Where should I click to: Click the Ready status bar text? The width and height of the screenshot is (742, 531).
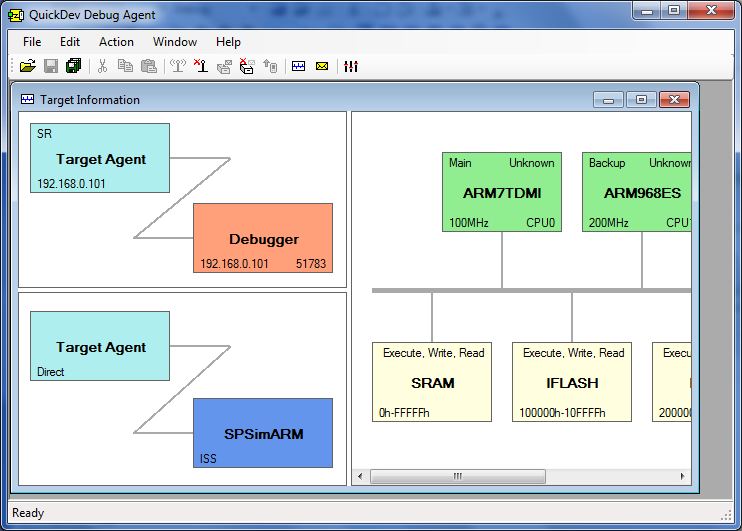pos(28,513)
